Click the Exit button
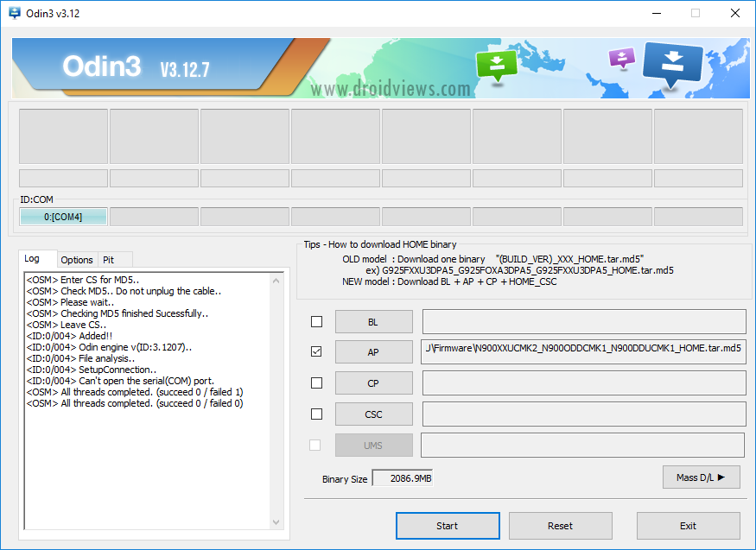Screen dimensions: 756x550 click(688, 526)
